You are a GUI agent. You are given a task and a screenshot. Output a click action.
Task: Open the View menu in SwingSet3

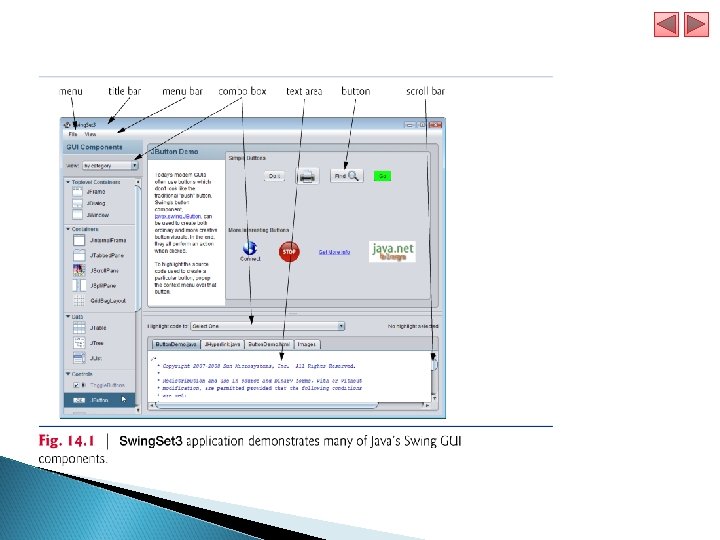(90, 134)
